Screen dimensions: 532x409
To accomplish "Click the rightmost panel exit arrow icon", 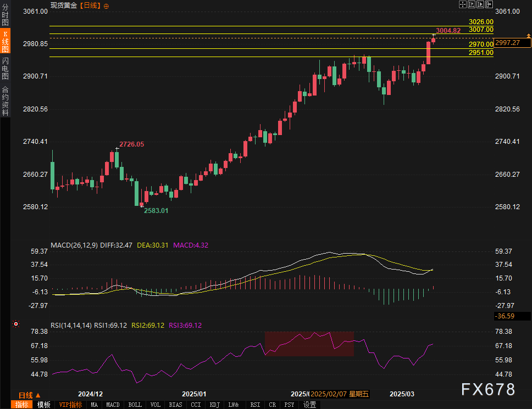I will point(489,4).
